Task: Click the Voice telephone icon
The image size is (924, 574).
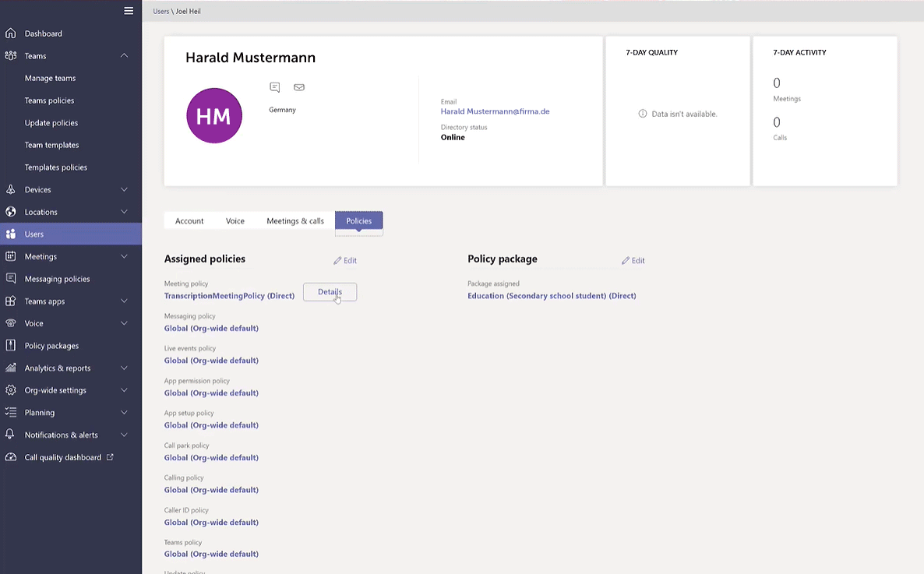Action: click(11, 323)
